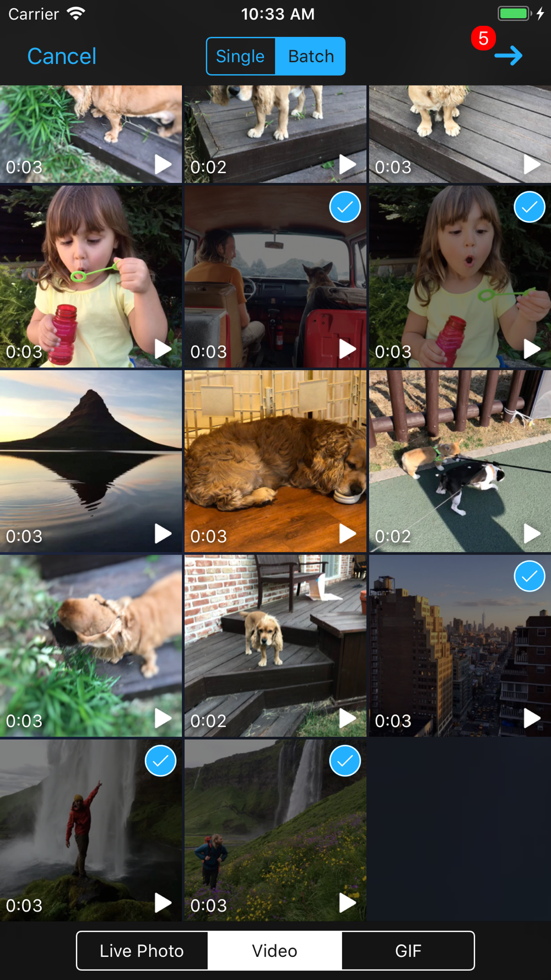Viewport: 551px width, 980px height.
Task: Play the mountain reflection video
Action: click(163, 534)
